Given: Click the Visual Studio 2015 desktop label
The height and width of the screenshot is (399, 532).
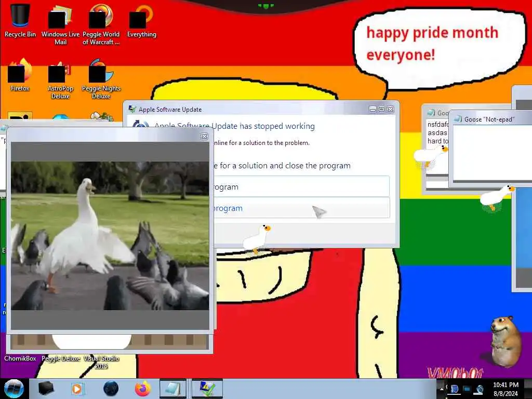Looking at the screenshot, I should 101,362.
